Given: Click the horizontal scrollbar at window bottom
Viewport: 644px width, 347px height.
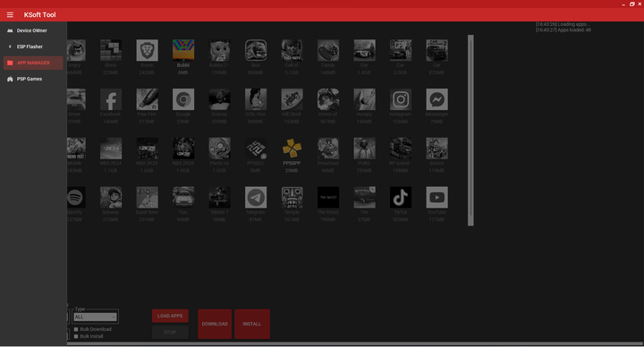Looking at the screenshot, I should click(x=355, y=343).
